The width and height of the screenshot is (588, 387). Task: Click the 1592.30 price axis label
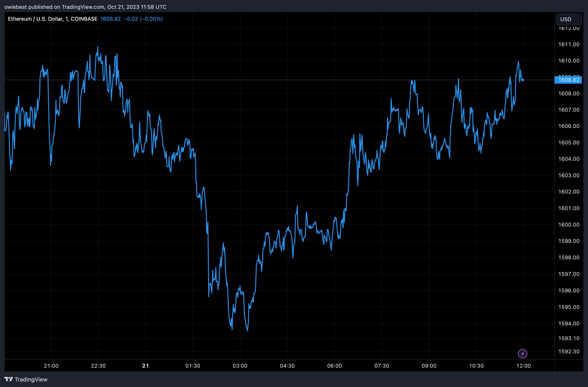click(569, 352)
